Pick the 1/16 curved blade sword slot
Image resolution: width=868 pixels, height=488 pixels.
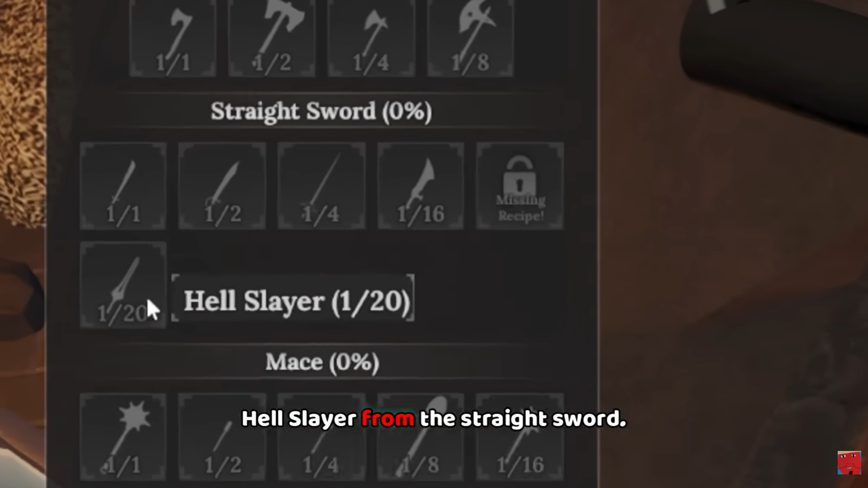pos(421,186)
